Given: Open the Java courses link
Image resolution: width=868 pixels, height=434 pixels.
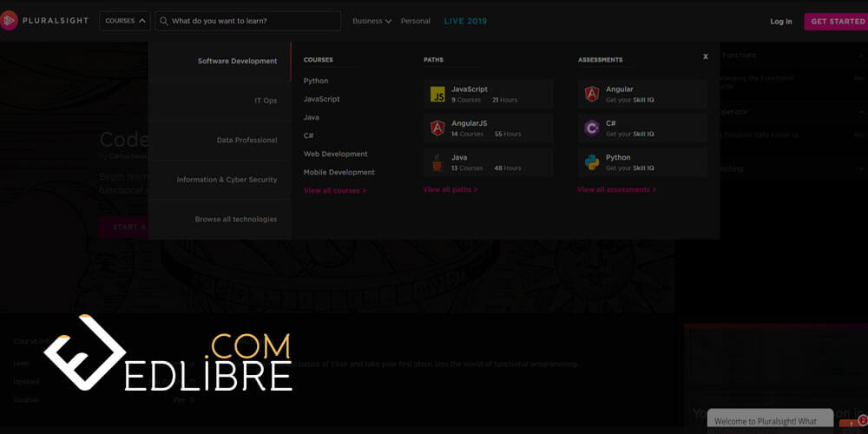Looking at the screenshot, I should pyautogui.click(x=311, y=117).
